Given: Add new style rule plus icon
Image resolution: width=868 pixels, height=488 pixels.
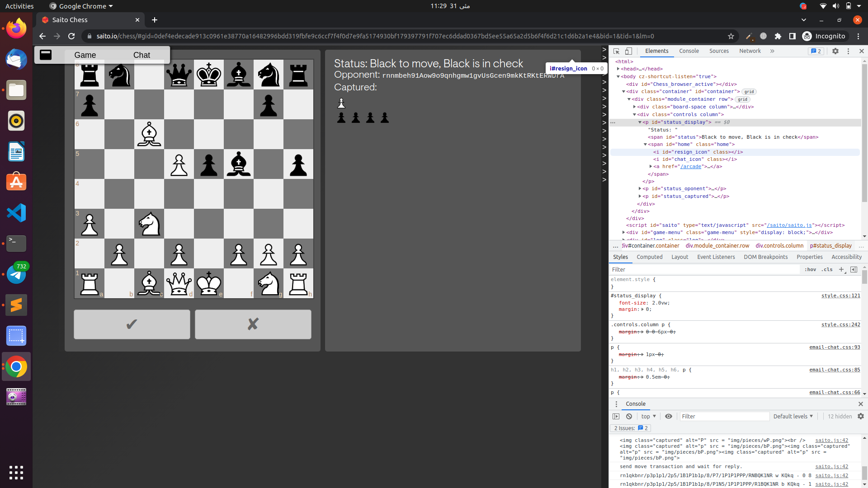Looking at the screenshot, I should click(x=841, y=269).
